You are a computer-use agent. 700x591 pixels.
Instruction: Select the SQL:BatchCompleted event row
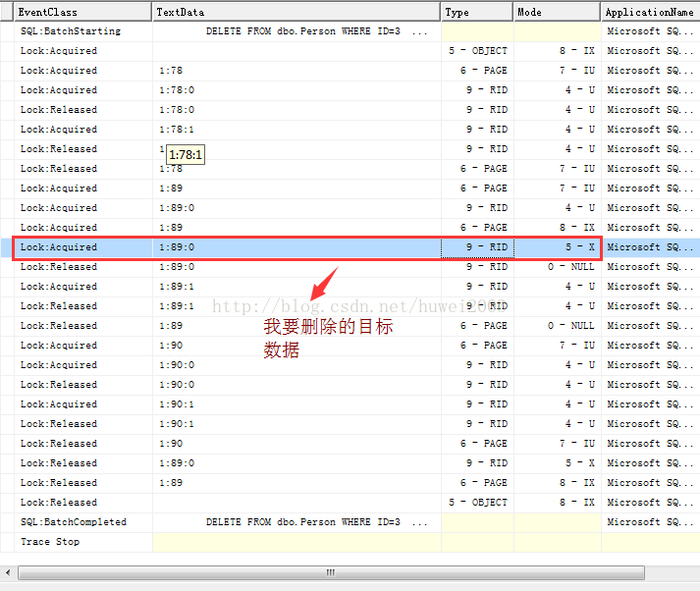tap(350, 522)
